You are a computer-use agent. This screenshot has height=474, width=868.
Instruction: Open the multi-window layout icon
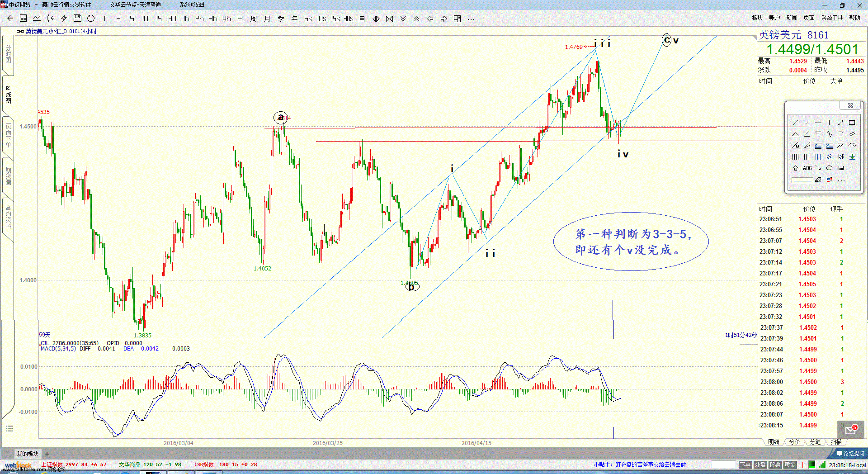point(457,19)
